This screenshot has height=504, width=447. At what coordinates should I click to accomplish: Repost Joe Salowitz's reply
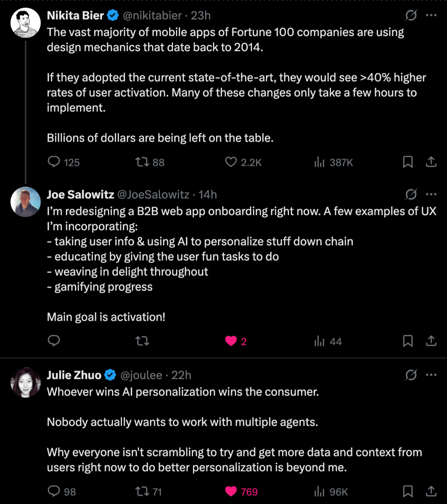pyautogui.click(x=142, y=341)
